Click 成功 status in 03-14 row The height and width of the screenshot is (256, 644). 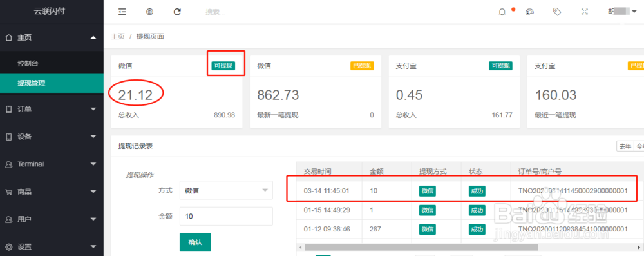[x=477, y=191]
